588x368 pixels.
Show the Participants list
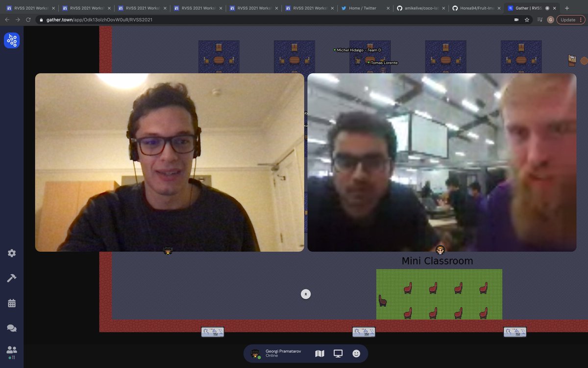(x=12, y=351)
